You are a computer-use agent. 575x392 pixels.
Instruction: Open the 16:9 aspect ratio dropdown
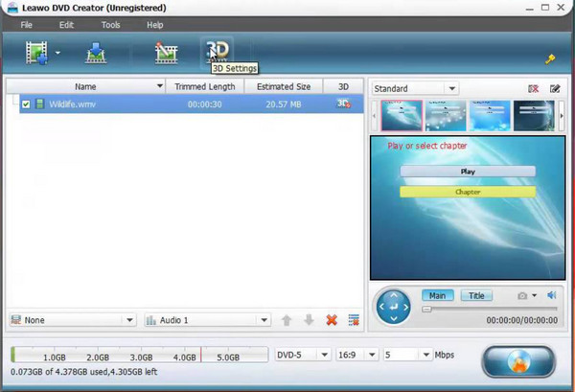(357, 355)
